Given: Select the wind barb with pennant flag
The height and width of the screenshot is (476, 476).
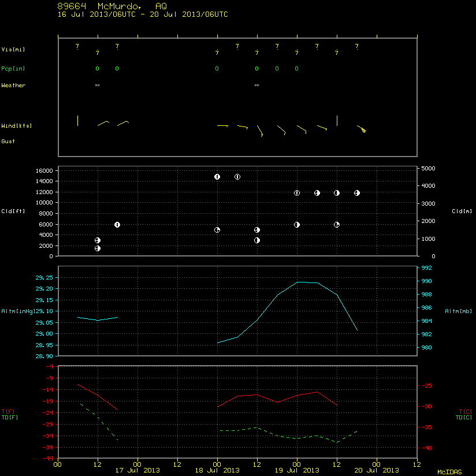Looking at the screenshot, I should point(362,129).
